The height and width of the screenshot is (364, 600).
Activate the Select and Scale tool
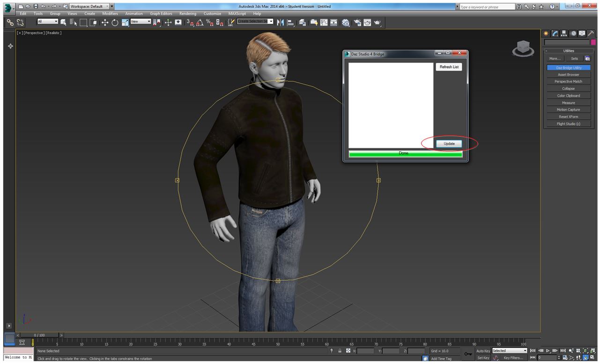coord(125,22)
